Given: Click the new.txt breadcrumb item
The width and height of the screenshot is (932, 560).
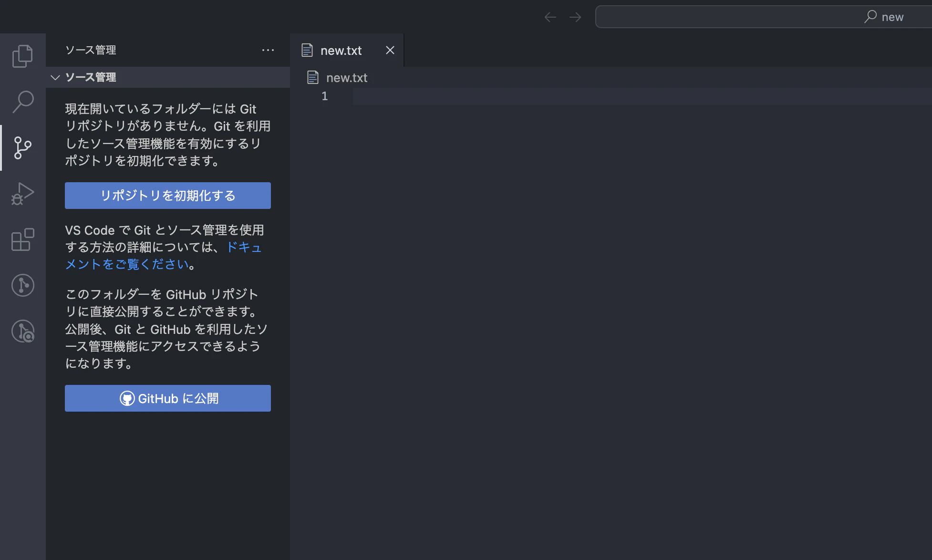Looking at the screenshot, I should tap(338, 77).
